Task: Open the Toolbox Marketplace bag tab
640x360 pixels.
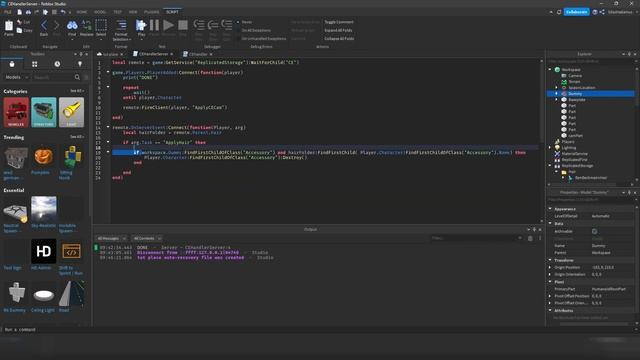Action: (x=12, y=64)
